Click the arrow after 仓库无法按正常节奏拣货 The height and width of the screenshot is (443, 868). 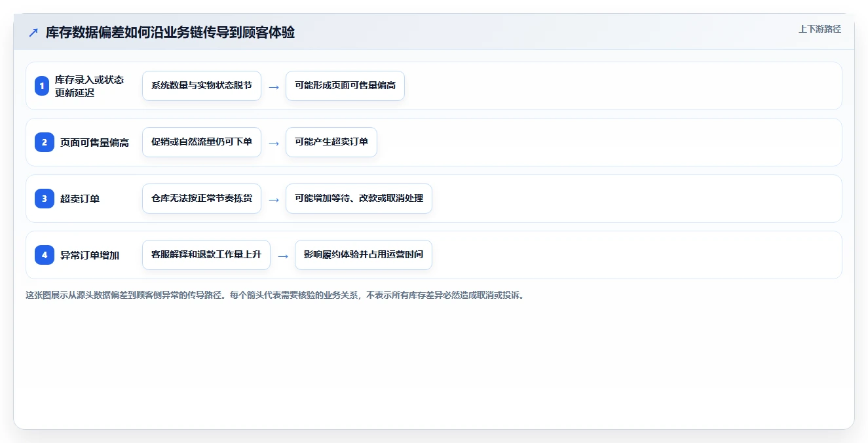(274, 199)
